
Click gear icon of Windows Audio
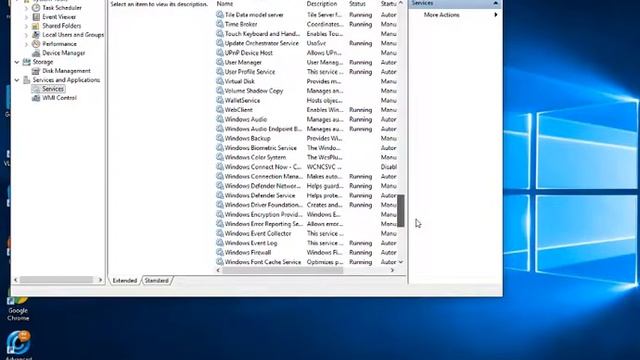[220, 119]
